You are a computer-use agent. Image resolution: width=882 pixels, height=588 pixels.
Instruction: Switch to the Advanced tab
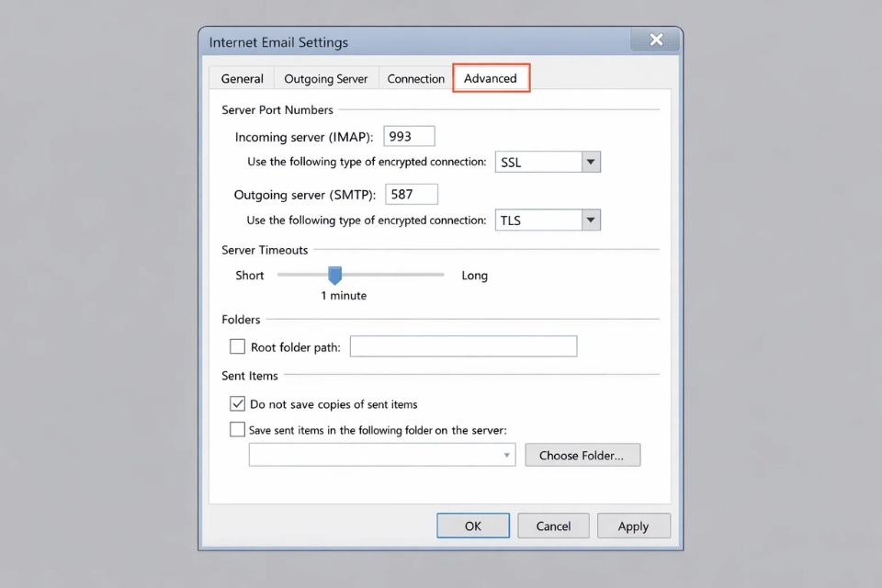[x=491, y=78]
